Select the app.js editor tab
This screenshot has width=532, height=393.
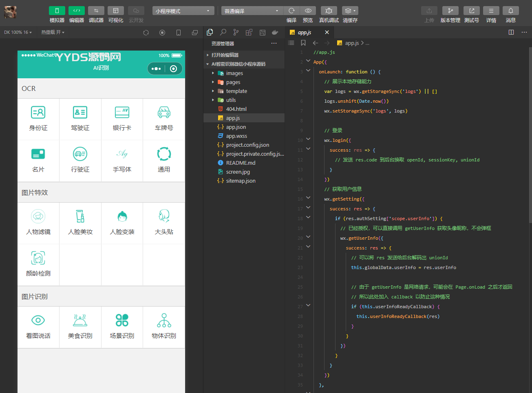pos(305,32)
